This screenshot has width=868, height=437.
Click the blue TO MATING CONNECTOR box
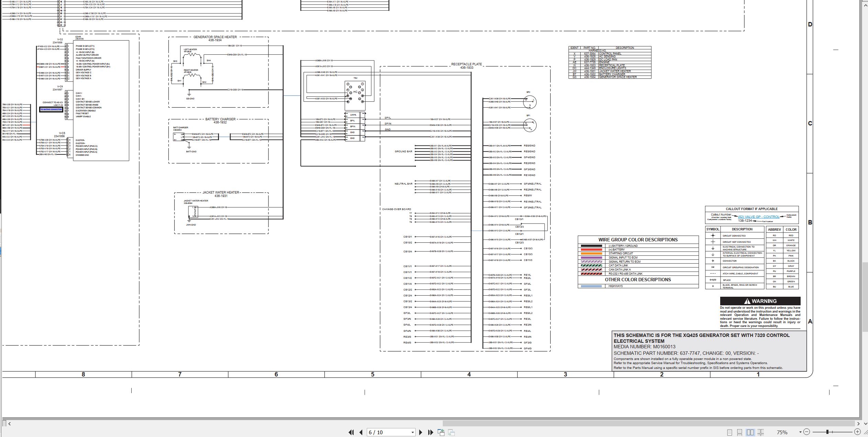(x=51, y=110)
